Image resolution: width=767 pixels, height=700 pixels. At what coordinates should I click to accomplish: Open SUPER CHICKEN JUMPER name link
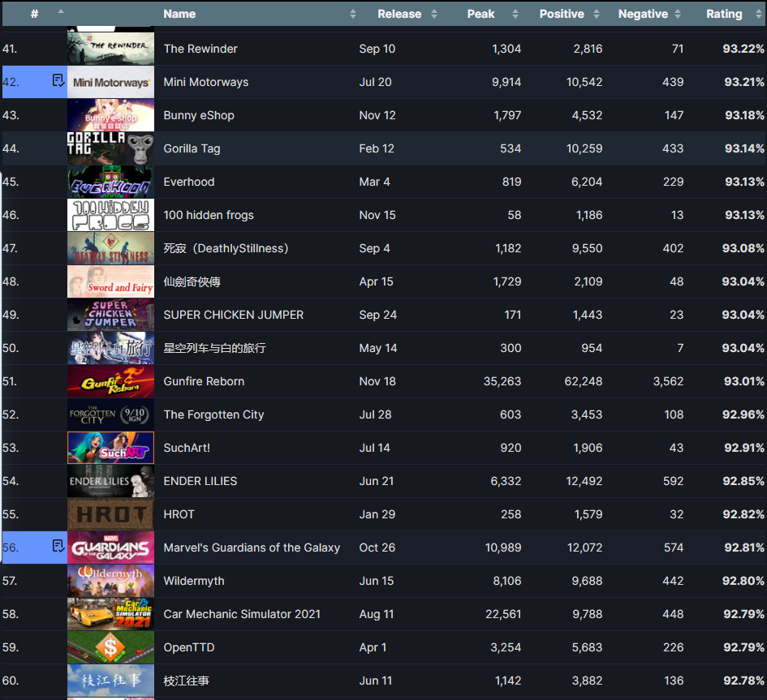[233, 315]
